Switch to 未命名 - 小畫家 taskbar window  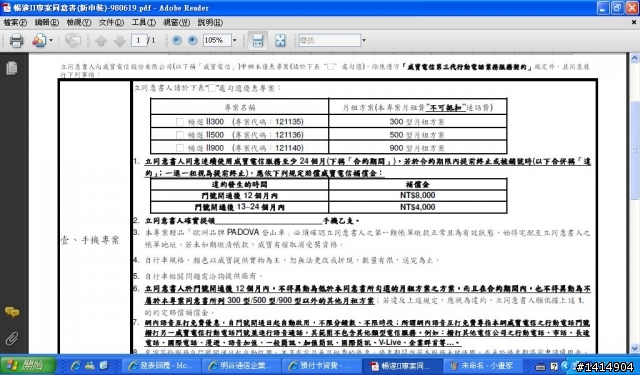tap(482, 366)
